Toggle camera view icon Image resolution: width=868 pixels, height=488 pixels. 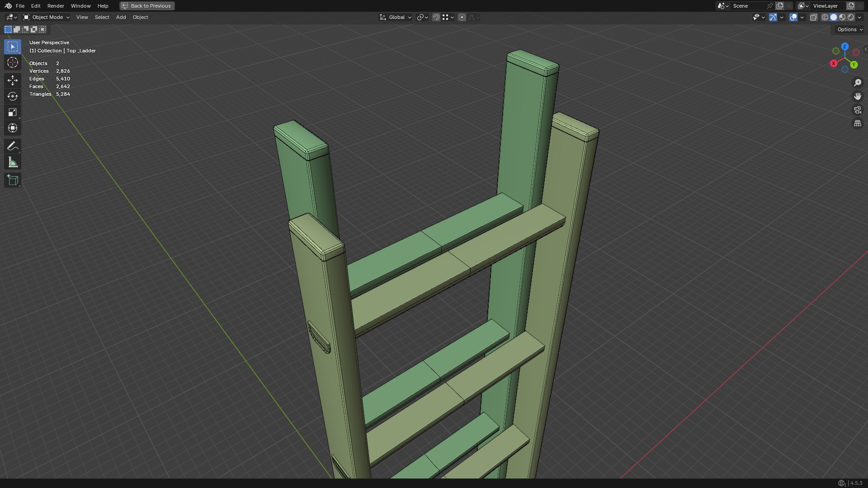click(857, 110)
